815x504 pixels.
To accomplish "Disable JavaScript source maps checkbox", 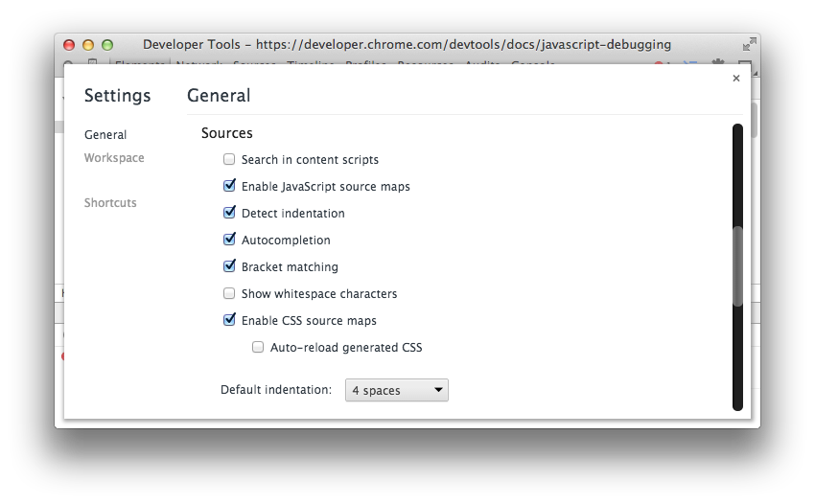I will [229, 187].
